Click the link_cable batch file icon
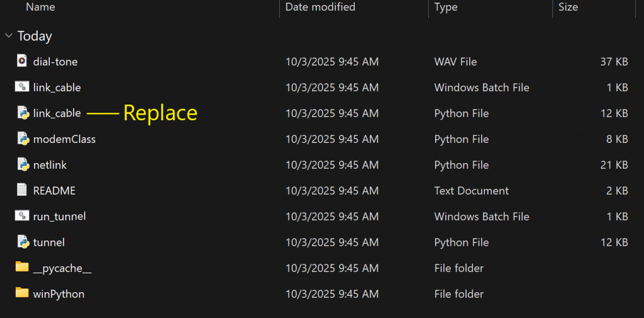This screenshot has height=318, width=644. (x=22, y=87)
